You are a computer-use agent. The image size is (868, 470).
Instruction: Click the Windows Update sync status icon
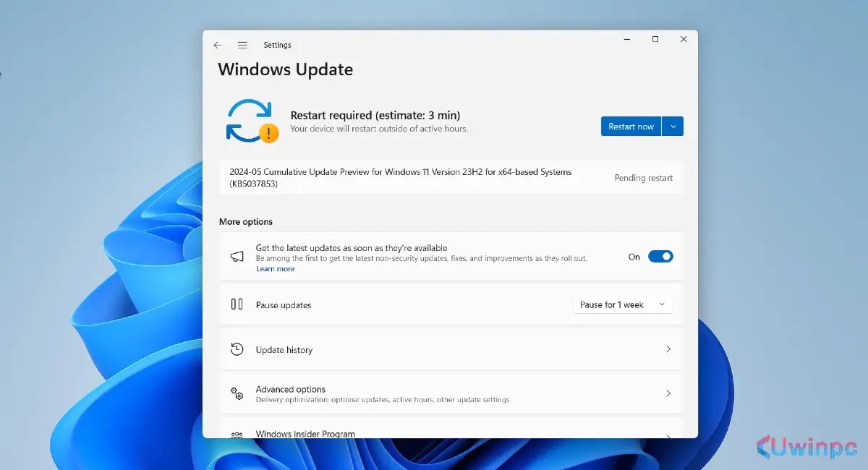(x=252, y=120)
